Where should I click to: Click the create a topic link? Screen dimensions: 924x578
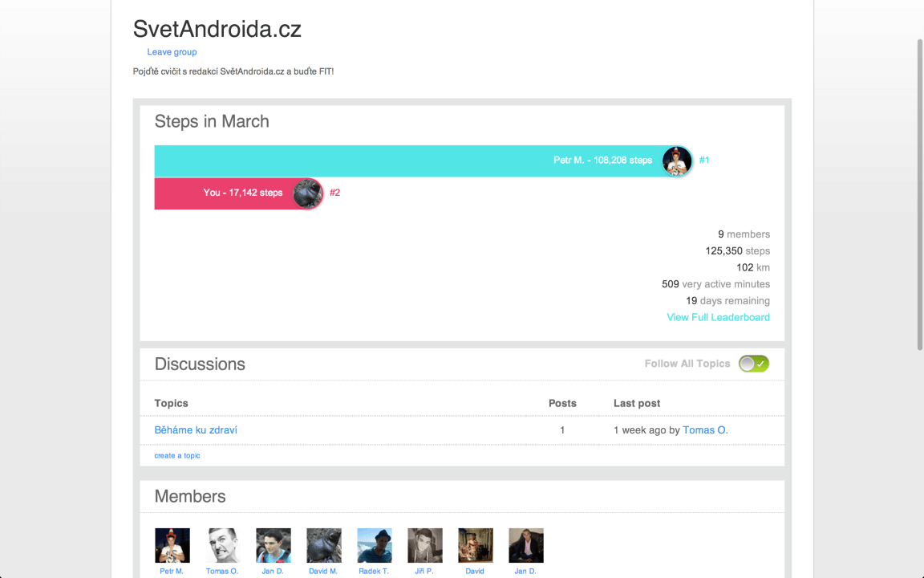[x=177, y=455]
